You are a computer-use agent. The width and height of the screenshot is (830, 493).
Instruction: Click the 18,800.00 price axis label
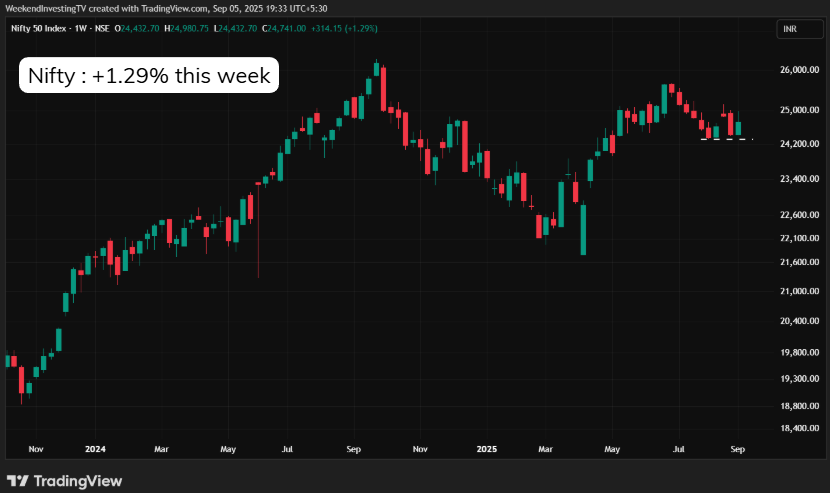click(x=799, y=406)
